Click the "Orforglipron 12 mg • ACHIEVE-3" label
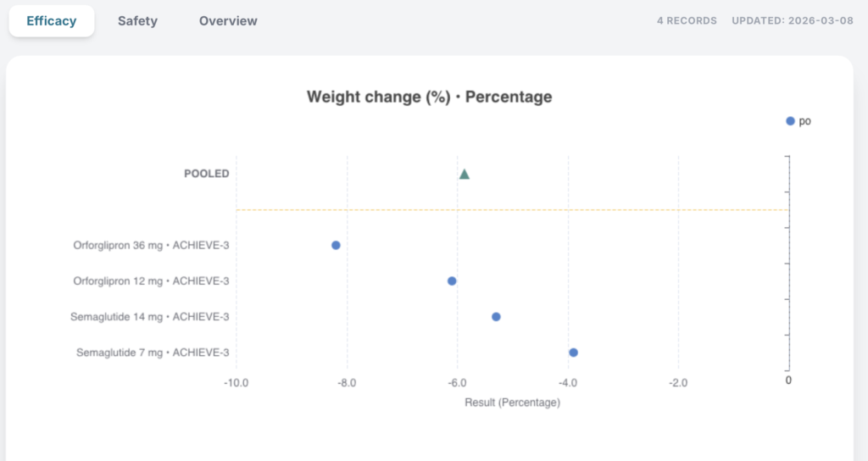The width and height of the screenshot is (868, 461). (151, 281)
